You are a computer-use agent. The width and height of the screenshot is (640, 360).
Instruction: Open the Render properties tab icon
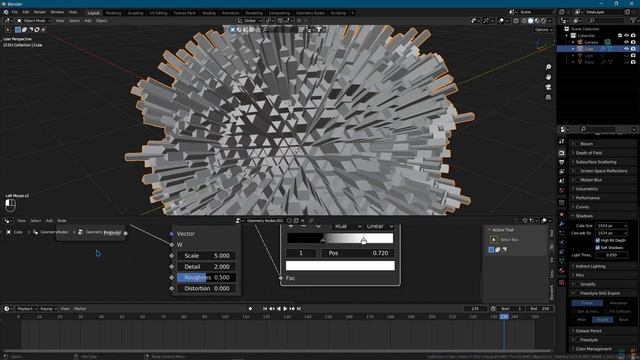[x=562, y=153]
